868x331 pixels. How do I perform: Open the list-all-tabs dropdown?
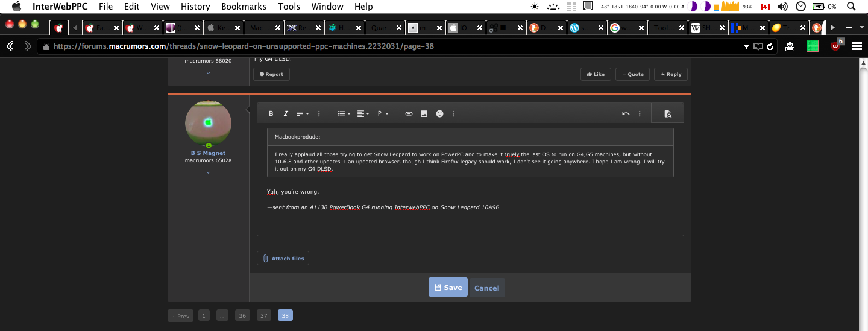(861, 28)
